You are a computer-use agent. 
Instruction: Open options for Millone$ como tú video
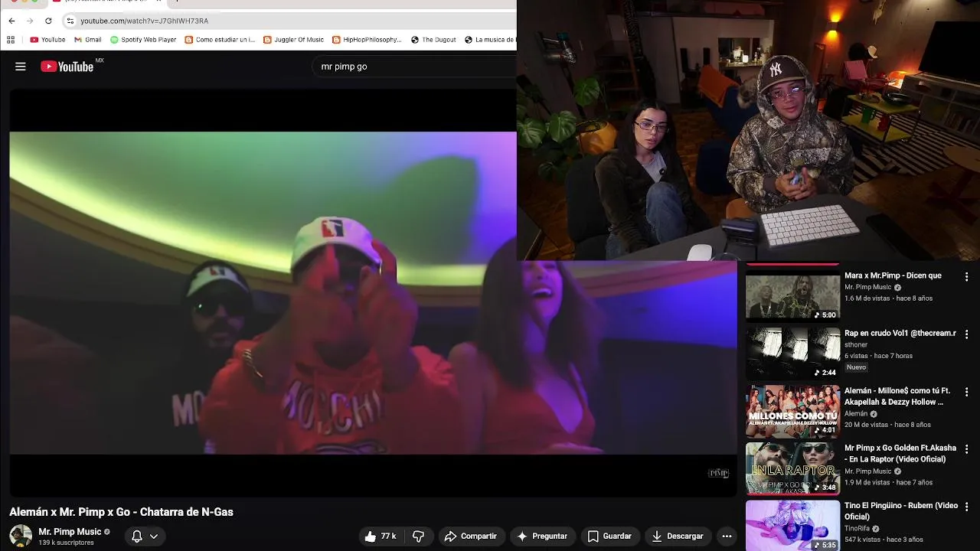point(966,392)
